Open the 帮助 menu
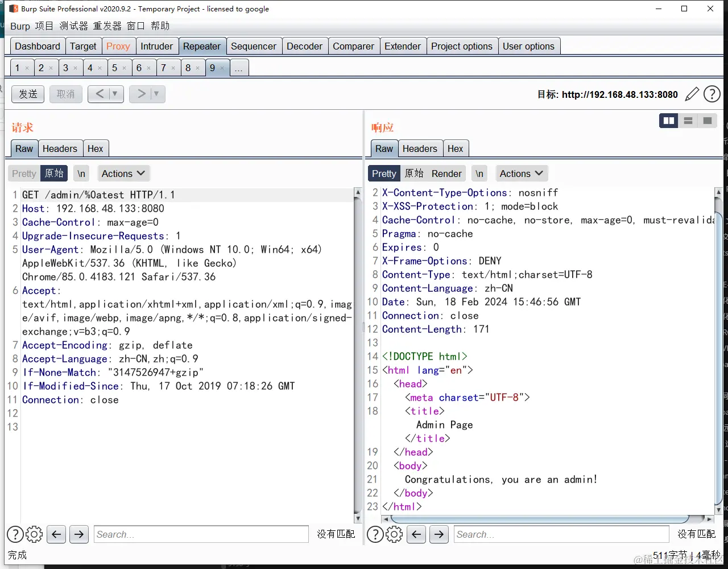 pos(160,26)
